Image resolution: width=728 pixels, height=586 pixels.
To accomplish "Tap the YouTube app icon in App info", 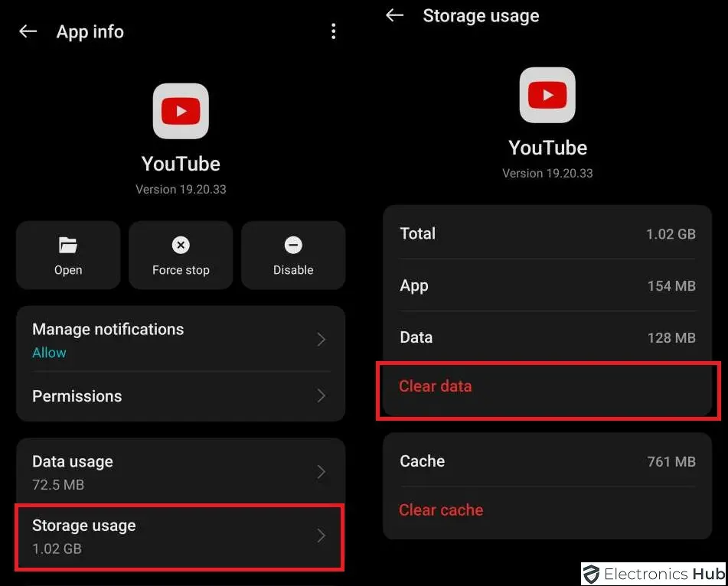I will (181, 111).
